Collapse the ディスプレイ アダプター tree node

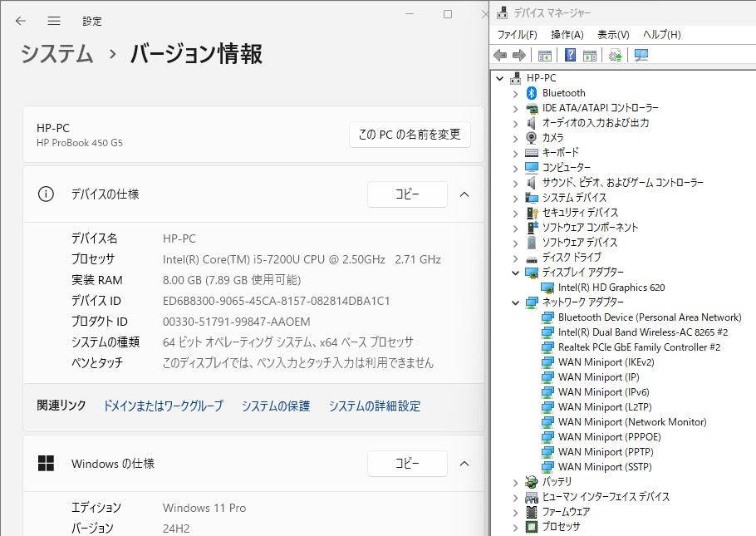pyautogui.click(x=515, y=273)
